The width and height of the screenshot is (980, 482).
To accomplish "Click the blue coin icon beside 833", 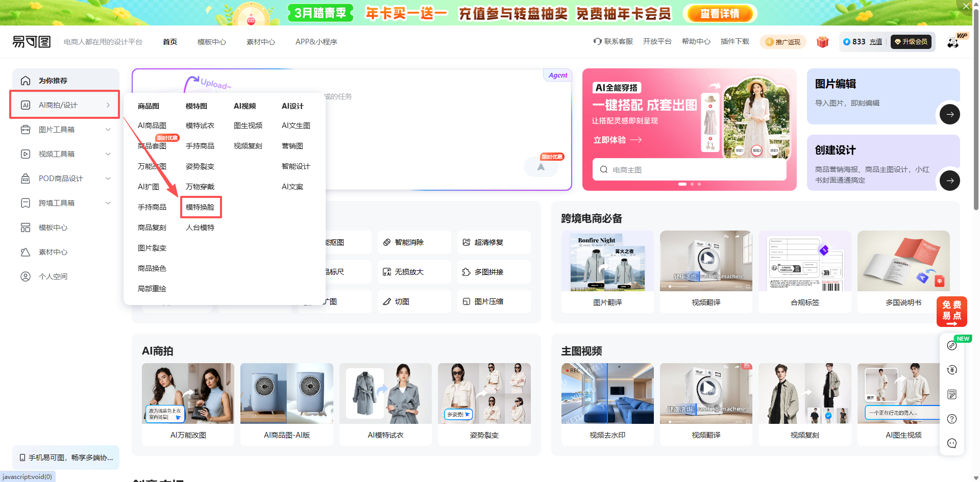I will (x=847, y=42).
